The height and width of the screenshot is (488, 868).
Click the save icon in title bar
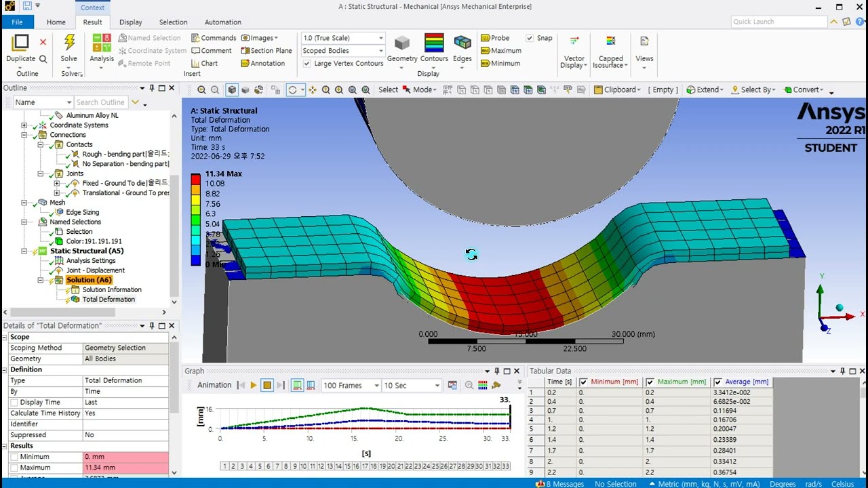[x=27, y=6]
